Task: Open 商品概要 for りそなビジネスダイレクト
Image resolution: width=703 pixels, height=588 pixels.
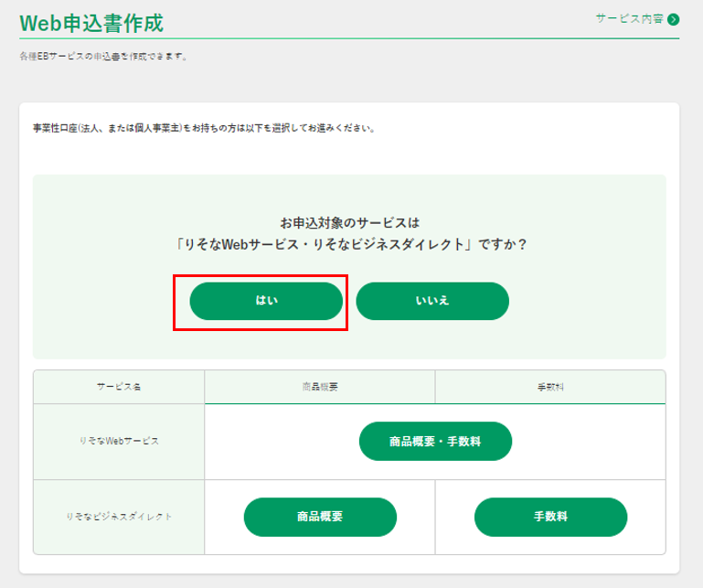Action: click(x=320, y=517)
